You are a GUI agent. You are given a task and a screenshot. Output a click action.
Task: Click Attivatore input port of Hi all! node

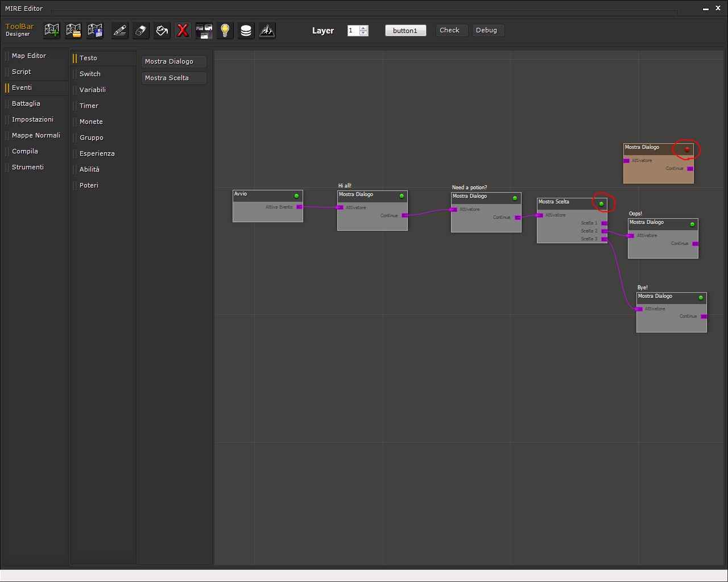click(x=340, y=207)
